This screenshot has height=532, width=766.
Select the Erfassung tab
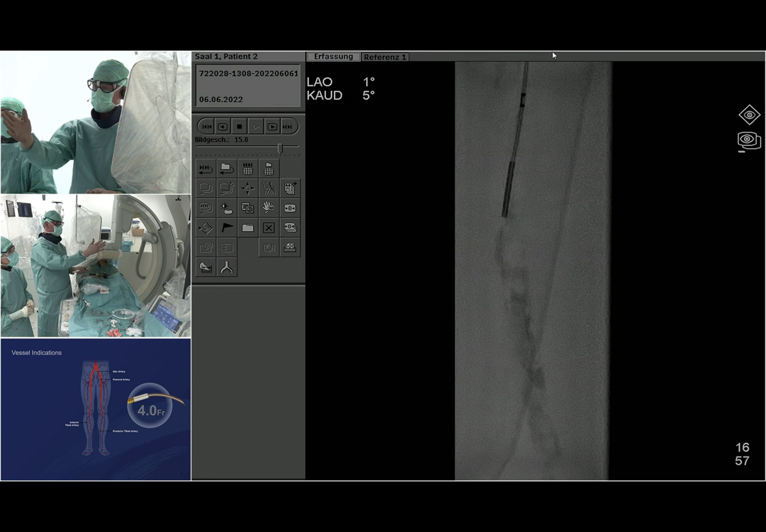coord(333,57)
